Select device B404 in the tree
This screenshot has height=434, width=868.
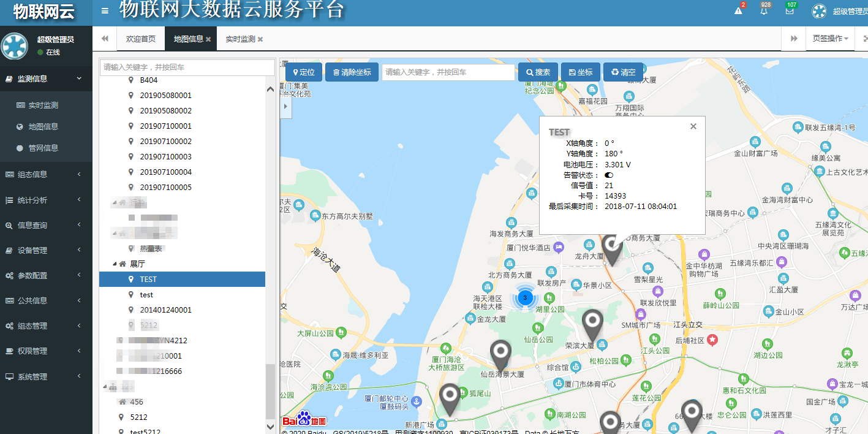pyautogui.click(x=148, y=80)
